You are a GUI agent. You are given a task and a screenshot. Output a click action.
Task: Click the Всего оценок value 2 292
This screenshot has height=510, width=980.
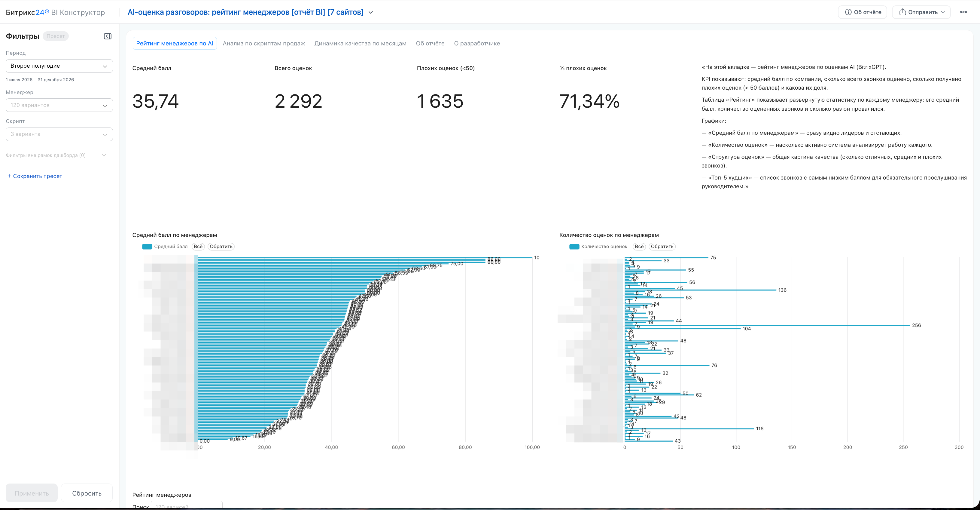coord(298,101)
